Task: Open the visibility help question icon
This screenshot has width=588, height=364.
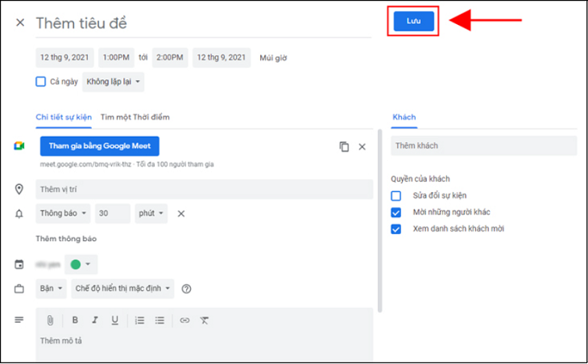Action: [x=186, y=289]
